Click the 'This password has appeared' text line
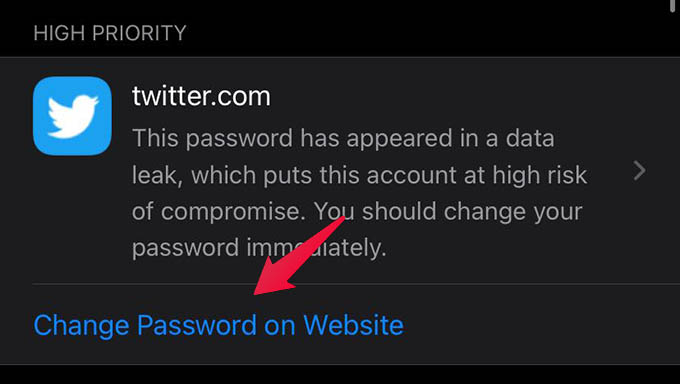The image size is (680, 384). pyautogui.click(x=343, y=138)
